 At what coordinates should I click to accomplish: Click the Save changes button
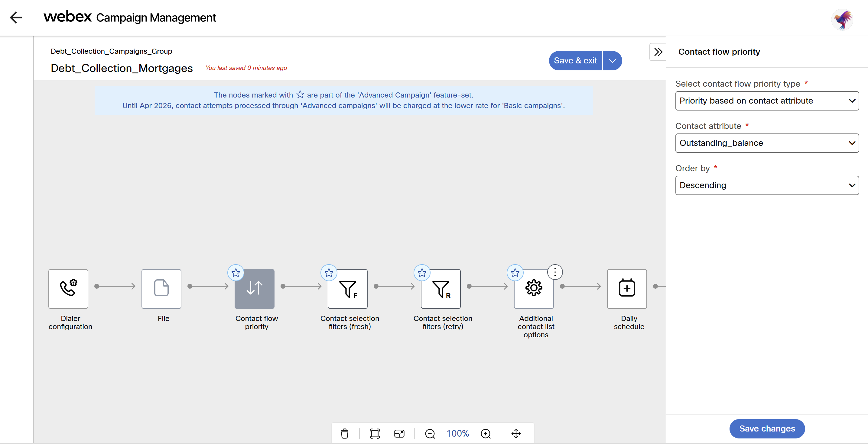click(x=767, y=428)
